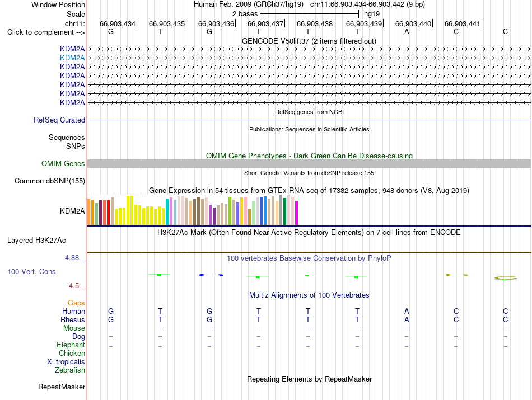This screenshot has height=400, width=532.
Task: Click the dark green GTEx tissue bar
Action: click(x=284, y=211)
